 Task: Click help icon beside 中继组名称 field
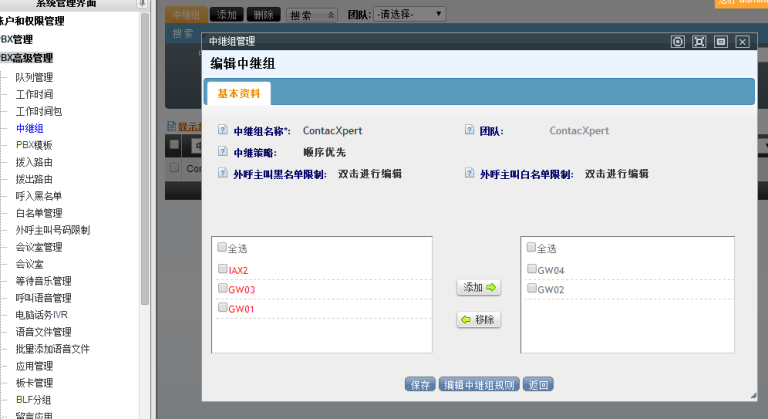tap(223, 131)
